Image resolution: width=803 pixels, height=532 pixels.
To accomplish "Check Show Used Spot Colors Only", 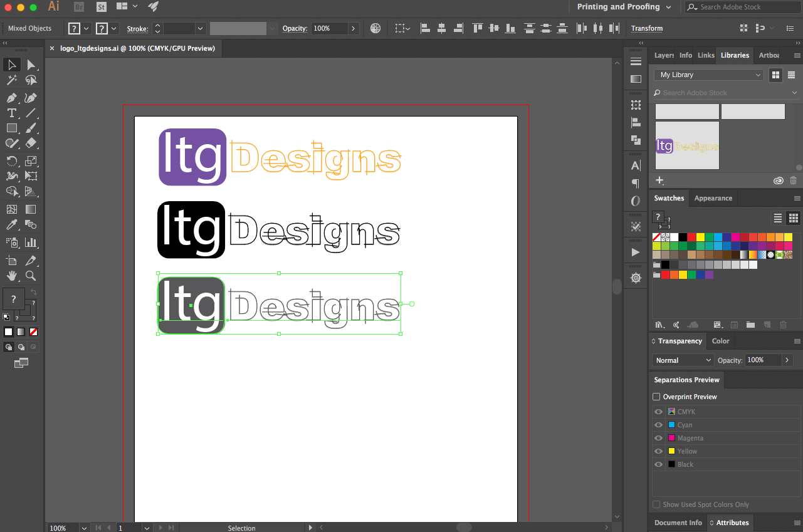I will (x=656, y=504).
